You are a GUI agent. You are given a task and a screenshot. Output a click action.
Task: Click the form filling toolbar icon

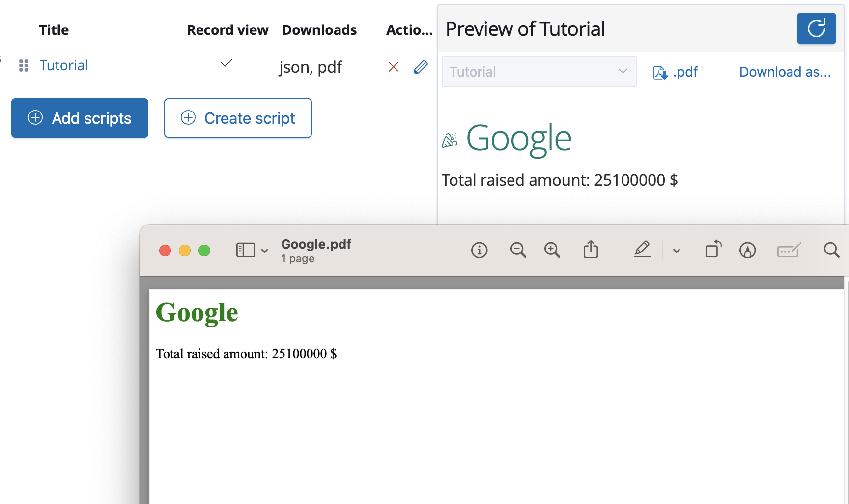[789, 251]
